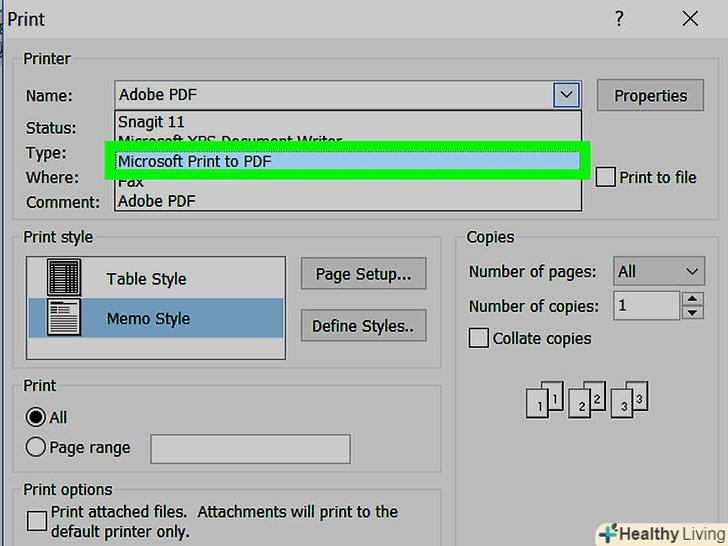Open printer Properties
Image resolution: width=728 pixels, height=546 pixels.
pos(650,95)
